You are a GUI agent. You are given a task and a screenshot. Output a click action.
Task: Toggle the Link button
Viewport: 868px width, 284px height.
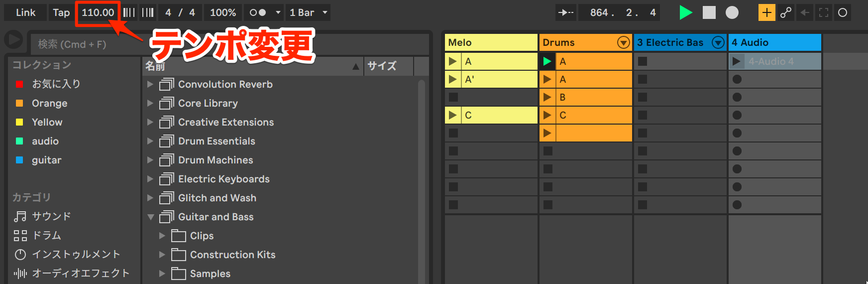tap(25, 12)
